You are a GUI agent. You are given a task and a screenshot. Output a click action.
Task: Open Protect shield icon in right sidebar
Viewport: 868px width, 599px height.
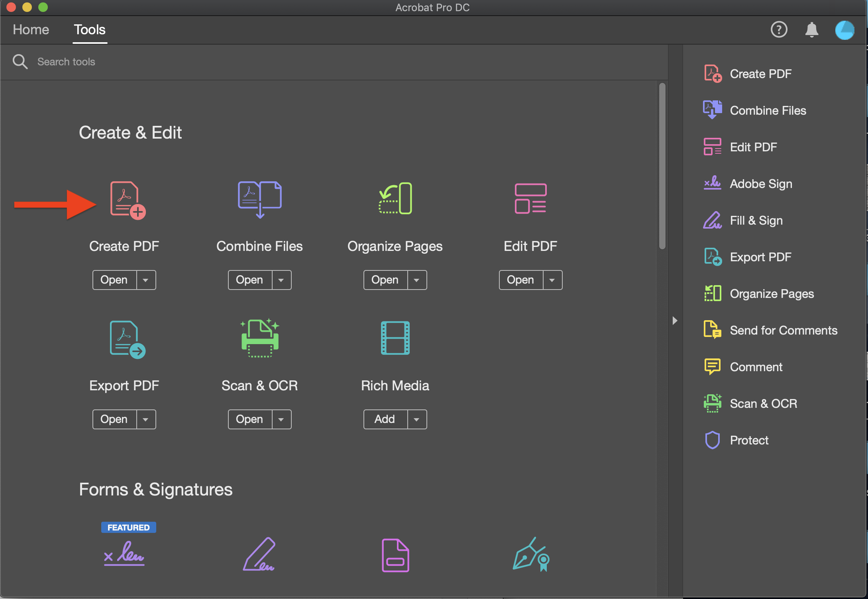pos(713,440)
